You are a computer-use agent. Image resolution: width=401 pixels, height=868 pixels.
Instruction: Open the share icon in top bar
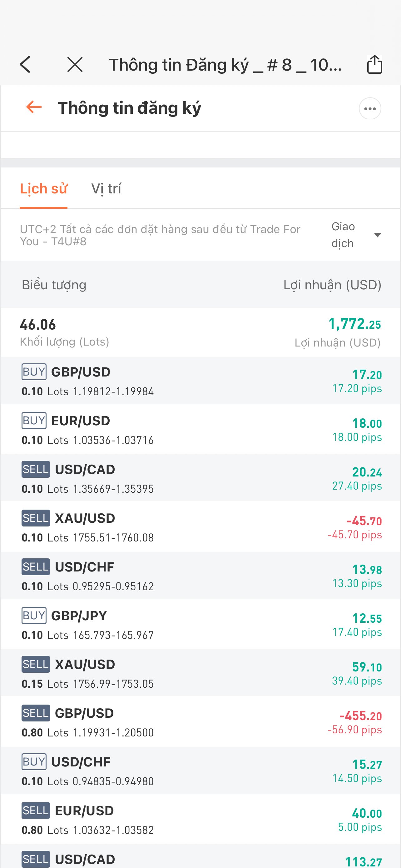click(374, 64)
